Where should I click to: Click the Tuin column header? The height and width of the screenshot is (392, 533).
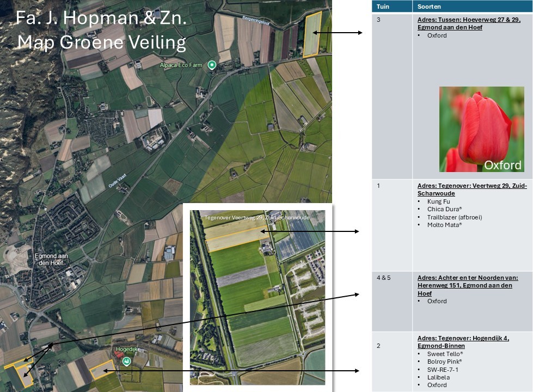(383, 7)
